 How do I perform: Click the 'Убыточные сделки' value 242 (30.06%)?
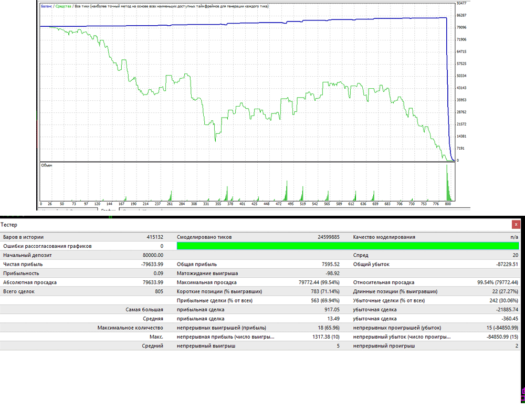[x=504, y=300]
